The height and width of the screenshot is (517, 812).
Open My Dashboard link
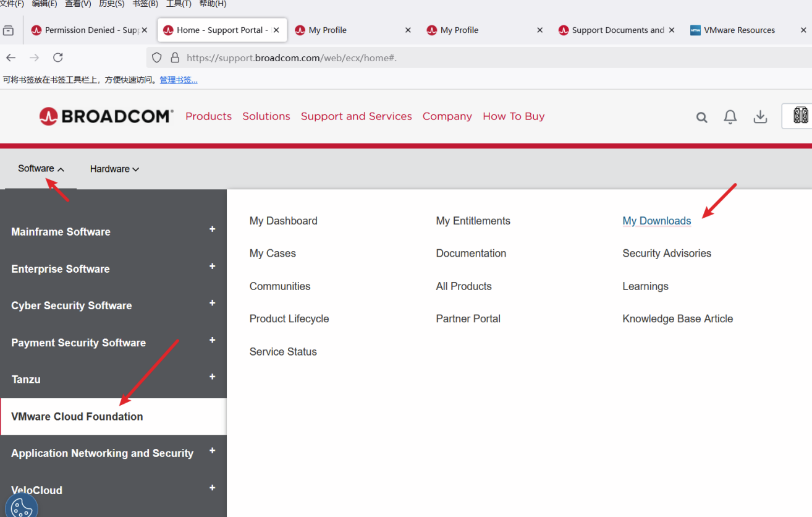coord(284,221)
